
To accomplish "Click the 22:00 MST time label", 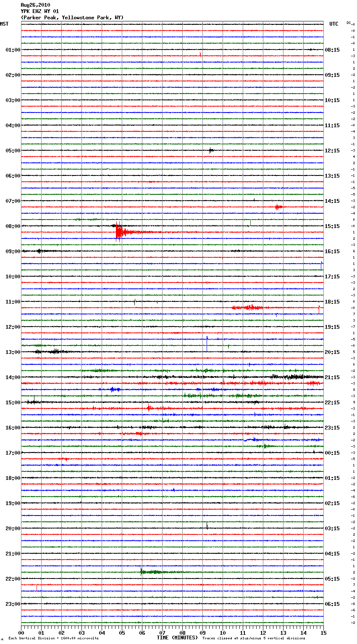I will point(13,579).
